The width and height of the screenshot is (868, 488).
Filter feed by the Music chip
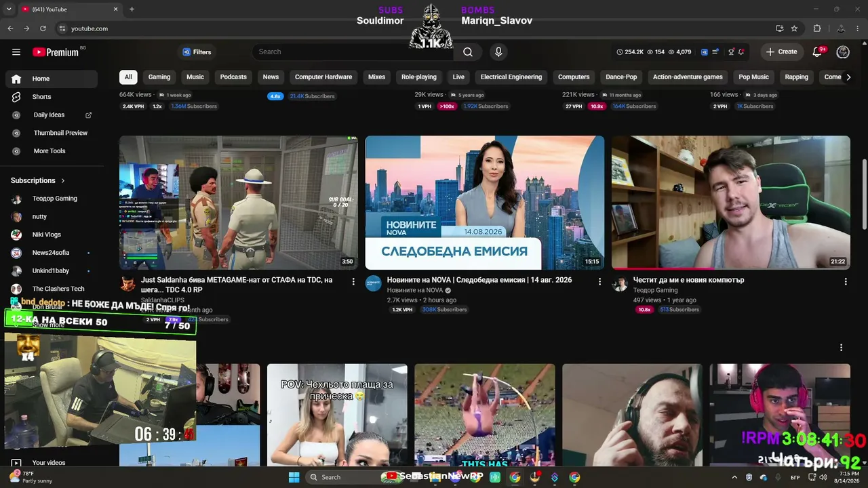tap(195, 77)
